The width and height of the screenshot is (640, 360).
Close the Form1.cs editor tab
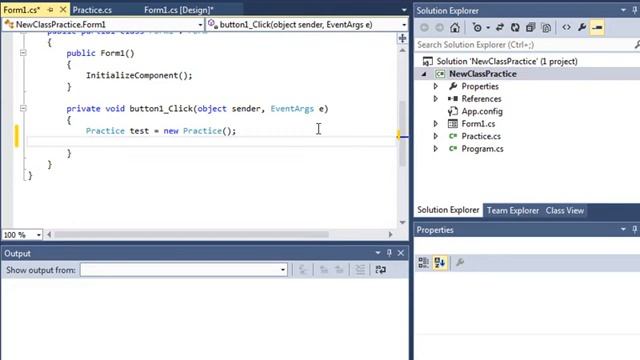[x=63, y=9]
